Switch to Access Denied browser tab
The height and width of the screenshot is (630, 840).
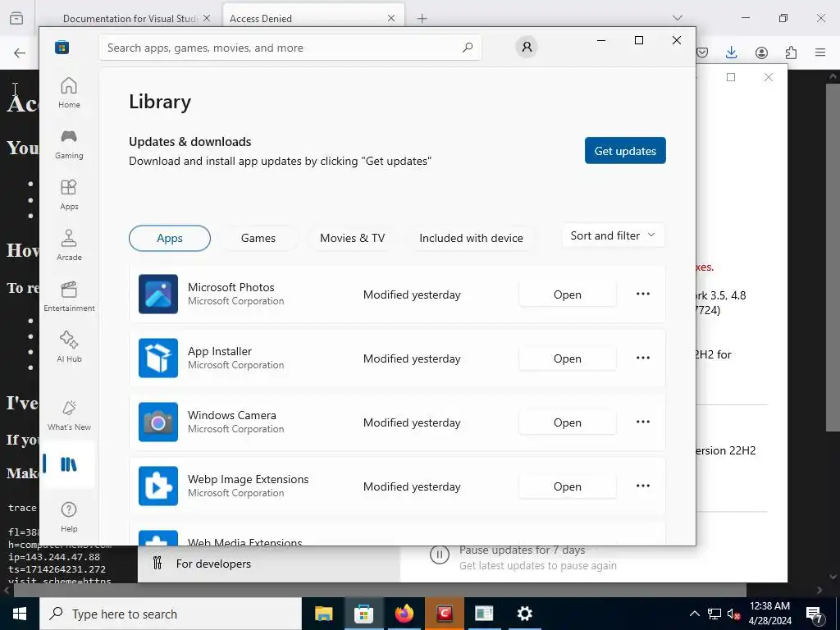[307, 19]
